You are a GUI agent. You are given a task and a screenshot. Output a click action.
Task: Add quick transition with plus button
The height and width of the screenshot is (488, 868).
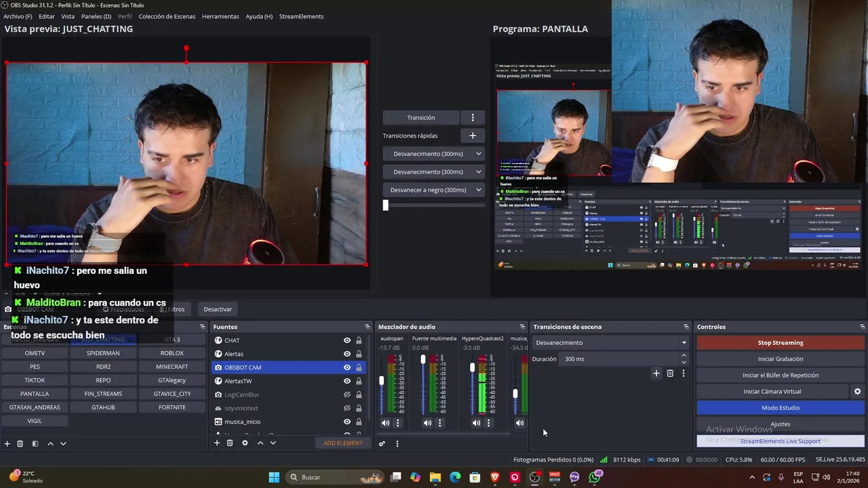473,136
